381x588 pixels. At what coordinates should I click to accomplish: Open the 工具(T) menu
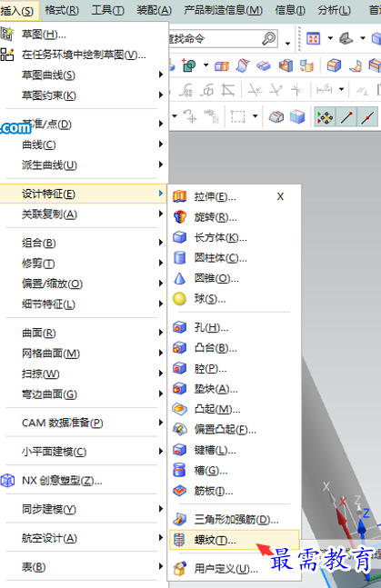(x=108, y=10)
